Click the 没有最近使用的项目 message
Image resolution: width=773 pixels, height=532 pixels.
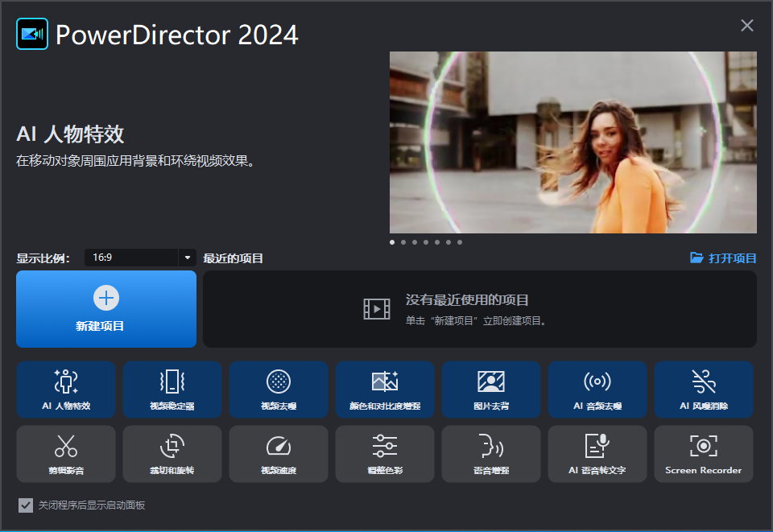pyautogui.click(x=467, y=299)
